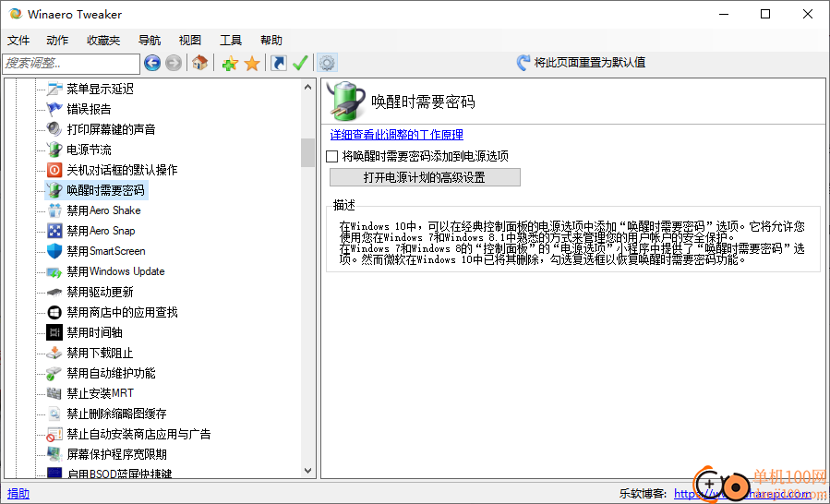Click the speaker icon beside 打印屏幕键的声音
The image size is (830, 504).
tap(54, 129)
